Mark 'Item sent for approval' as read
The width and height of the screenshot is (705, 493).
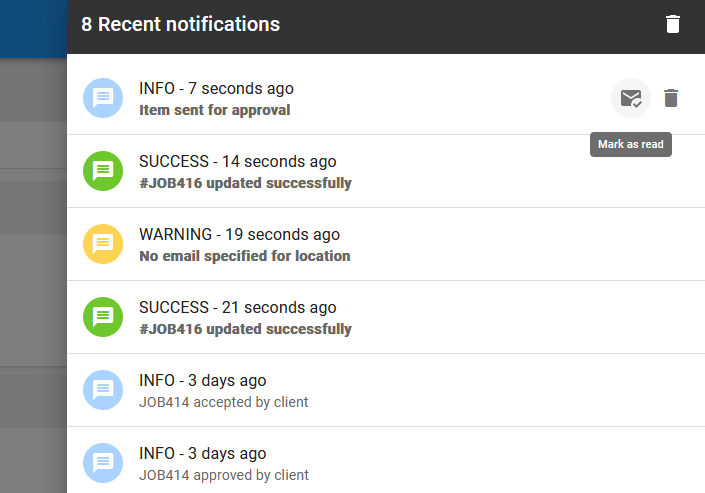tap(631, 98)
